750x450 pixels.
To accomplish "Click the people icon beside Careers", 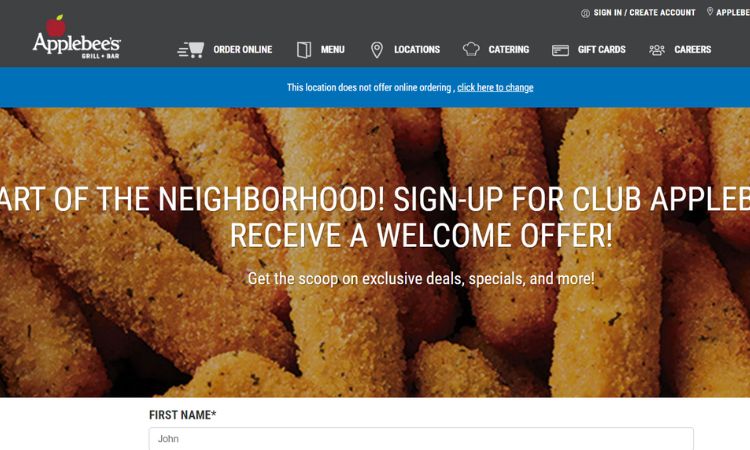I will coord(657,50).
